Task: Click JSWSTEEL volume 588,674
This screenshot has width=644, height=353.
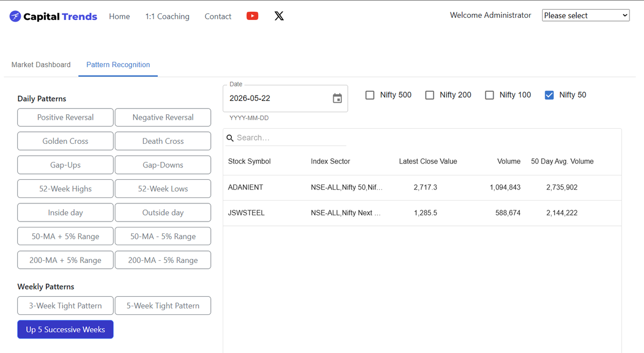Action: pos(508,213)
